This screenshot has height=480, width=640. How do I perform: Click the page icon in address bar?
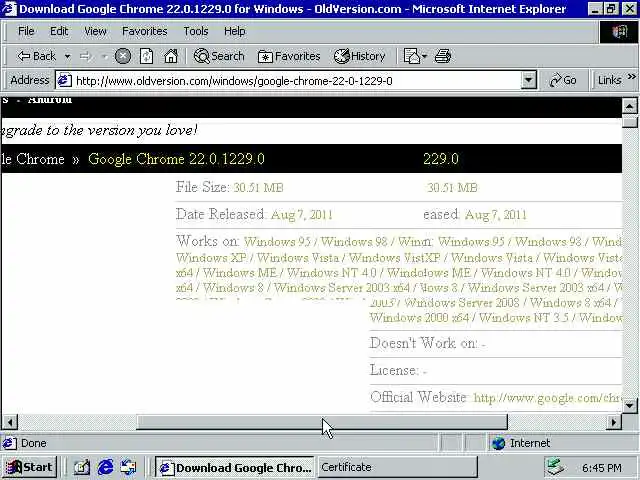(x=64, y=80)
